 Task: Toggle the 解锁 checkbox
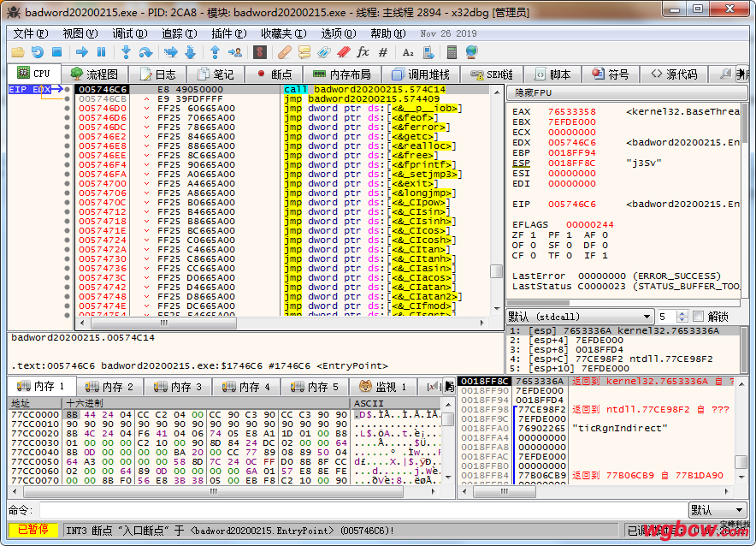[698, 317]
